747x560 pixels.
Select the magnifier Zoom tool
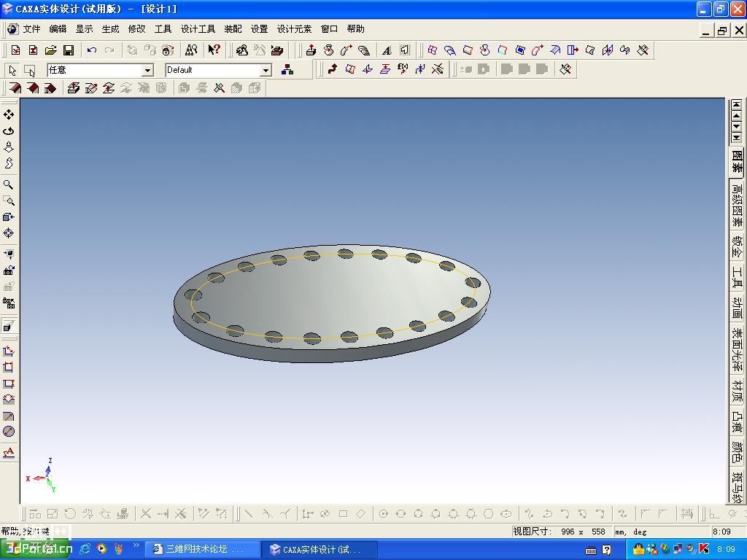(x=9, y=184)
